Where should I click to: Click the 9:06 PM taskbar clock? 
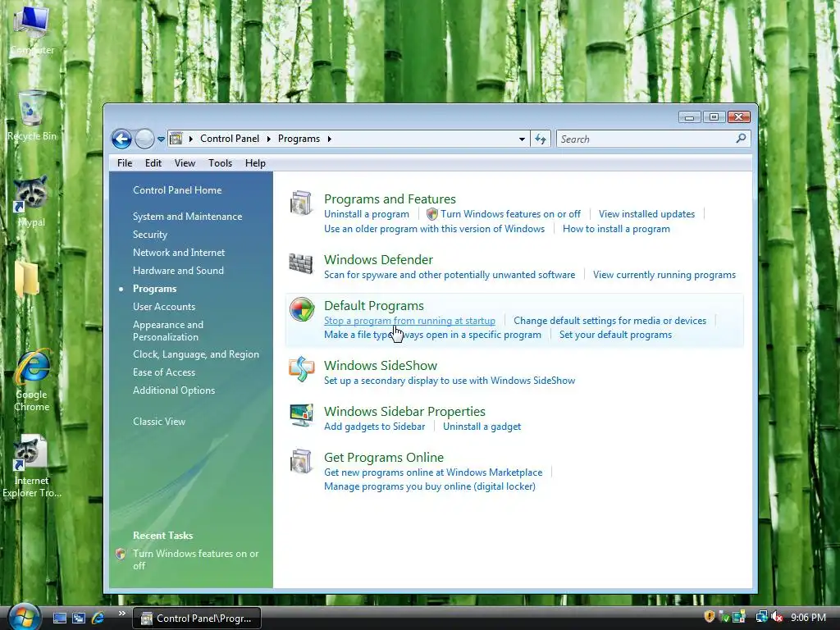pos(808,618)
